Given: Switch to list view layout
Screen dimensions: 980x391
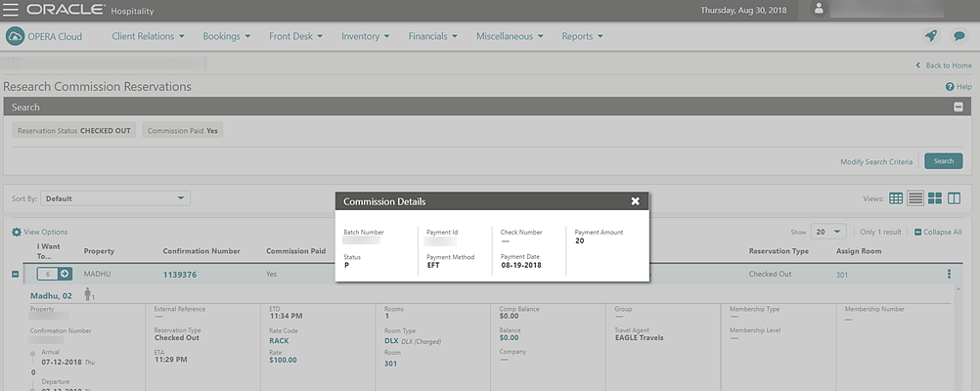Looking at the screenshot, I should [915, 198].
